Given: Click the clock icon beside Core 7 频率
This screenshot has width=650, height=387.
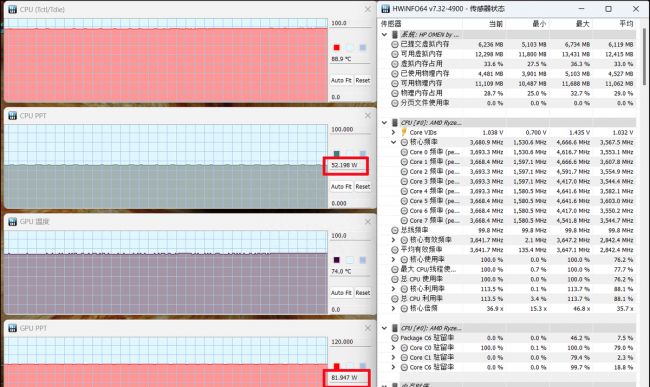Looking at the screenshot, I should tap(404, 220).
